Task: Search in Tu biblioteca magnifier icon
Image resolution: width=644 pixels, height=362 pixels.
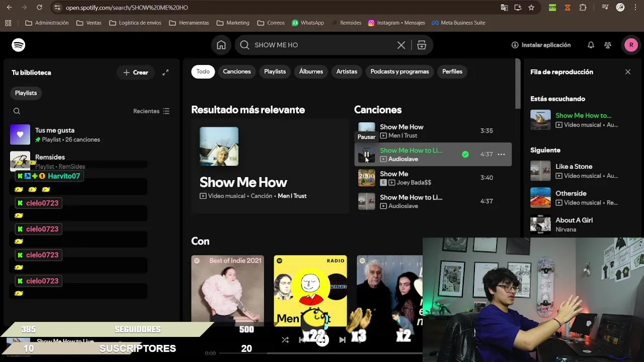Action: 17,111
